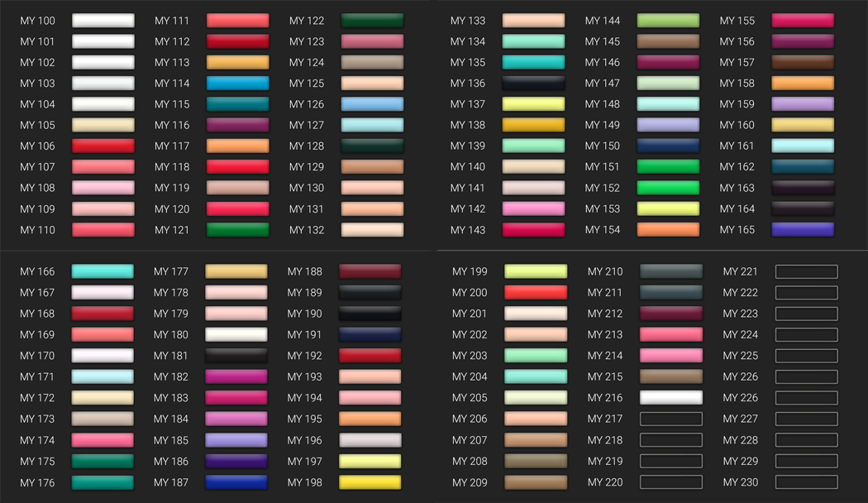
Task: Click the empty MY 221 slot
Action: tap(807, 271)
